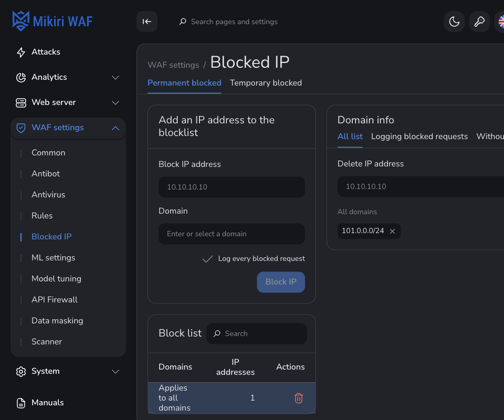
Task: Delete the 'Applies to all domains' block entry
Action: pos(299,398)
